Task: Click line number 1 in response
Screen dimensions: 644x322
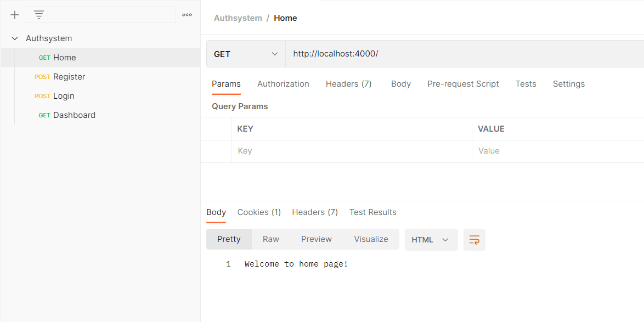Action: (228, 264)
